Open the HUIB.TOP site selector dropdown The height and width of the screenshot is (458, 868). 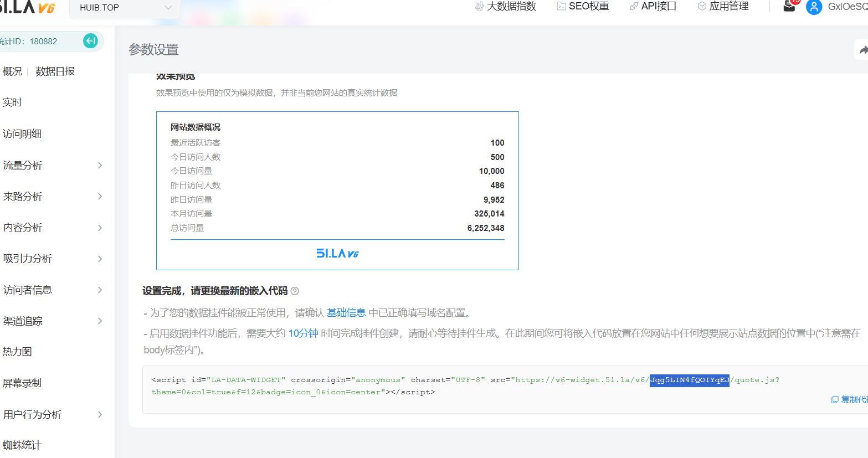(x=125, y=8)
